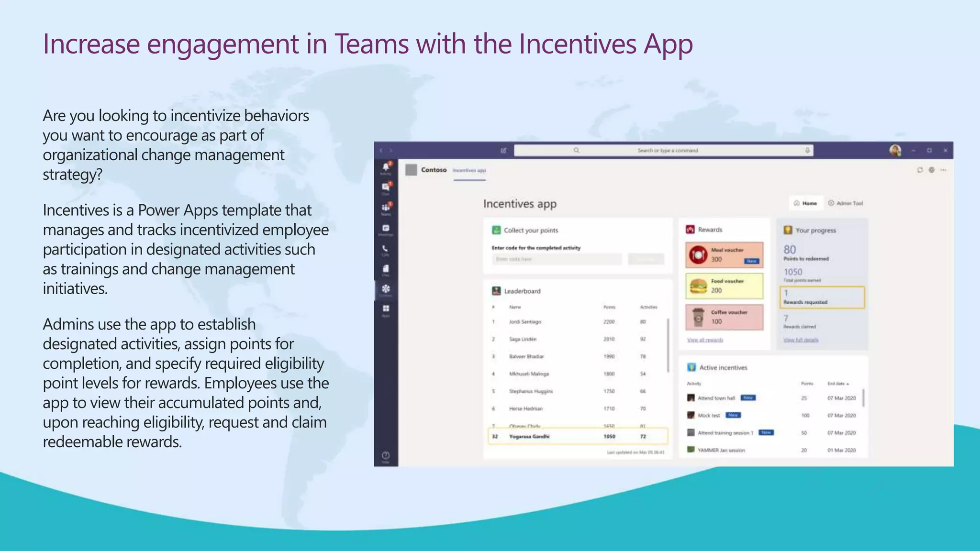Open Apps store in the sidebar
The height and width of the screenshot is (551, 980).
[386, 310]
